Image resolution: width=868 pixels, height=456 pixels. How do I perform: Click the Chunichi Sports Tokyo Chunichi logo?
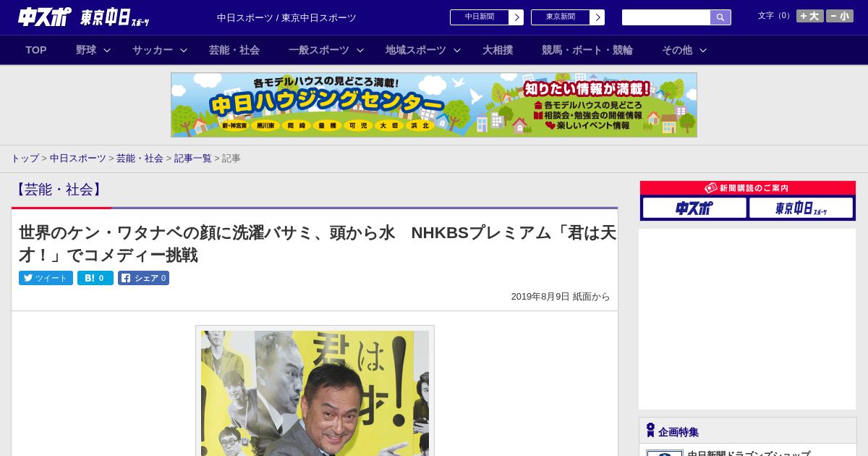(x=84, y=17)
